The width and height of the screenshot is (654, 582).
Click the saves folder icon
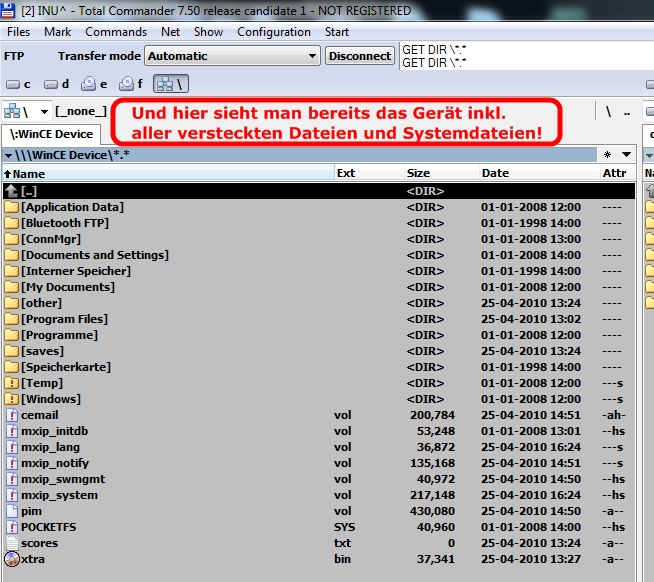12,351
